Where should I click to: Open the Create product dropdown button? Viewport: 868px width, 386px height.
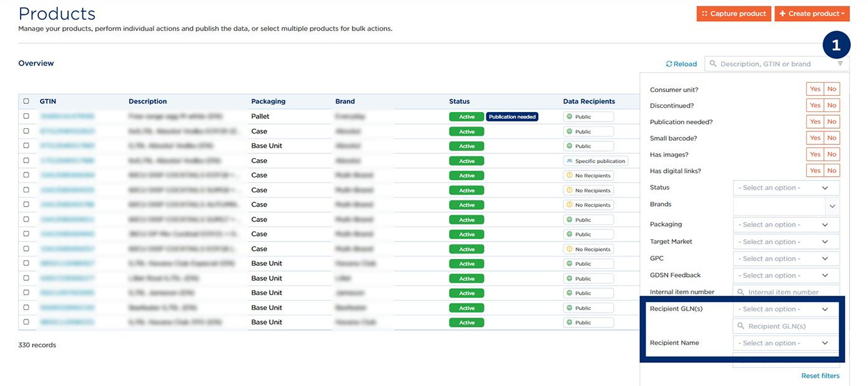pyautogui.click(x=812, y=14)
